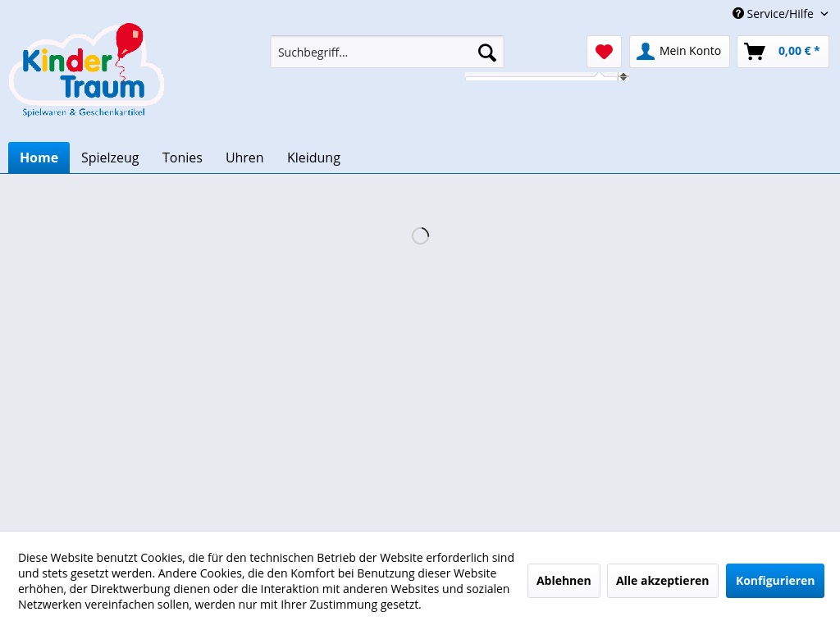Viewport: 840px width, 630px height.
Task: Click the loading spinner in the content area
Action: click(420, 236)
